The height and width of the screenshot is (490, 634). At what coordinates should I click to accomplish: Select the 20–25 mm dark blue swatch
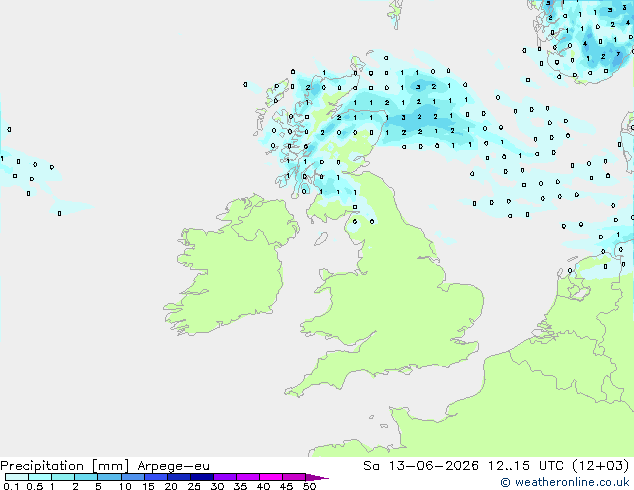[x=178, y=477]
